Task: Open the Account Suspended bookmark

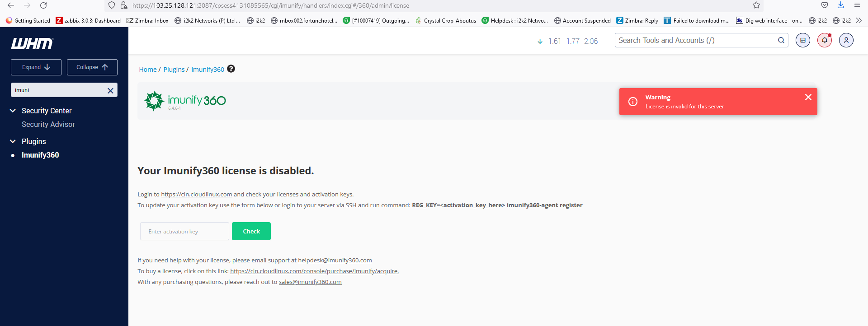Action: coord(582,20)
